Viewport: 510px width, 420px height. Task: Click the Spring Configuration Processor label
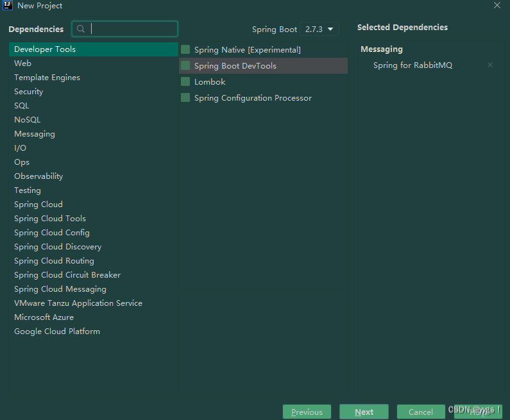pos(253,98)
